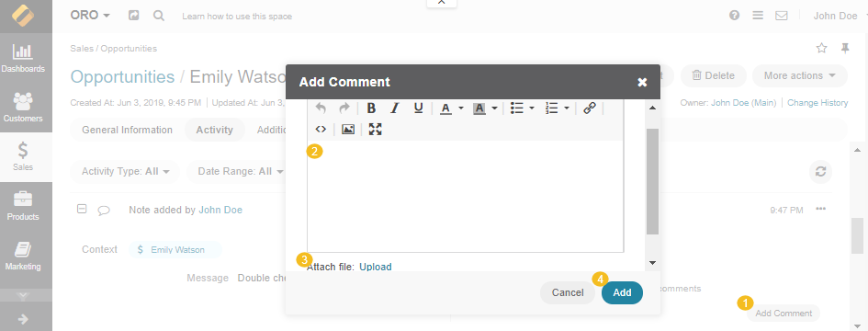Viewport: 868px width, 331px height.
Task: Insert an image into the comment
Action: [347, 130]
